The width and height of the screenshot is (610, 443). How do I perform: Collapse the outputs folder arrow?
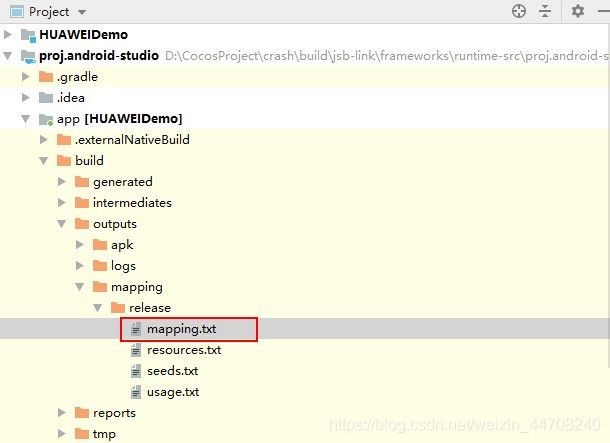click(61, 224)
